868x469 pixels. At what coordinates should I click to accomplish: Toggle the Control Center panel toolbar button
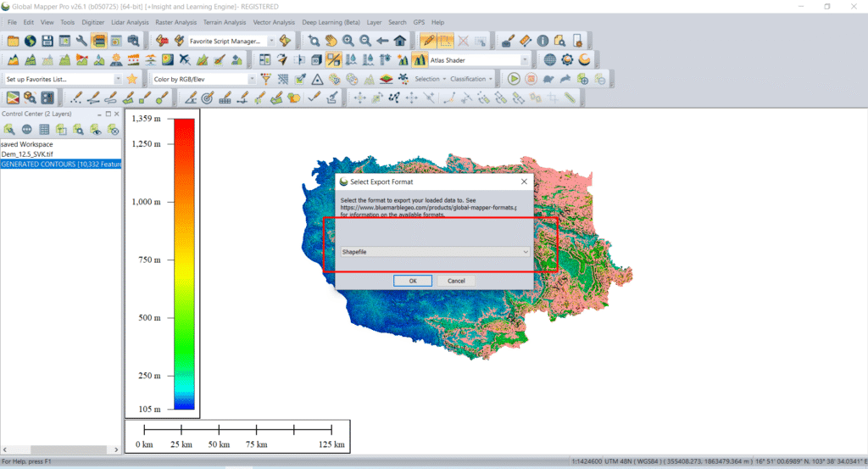point(99,41)
